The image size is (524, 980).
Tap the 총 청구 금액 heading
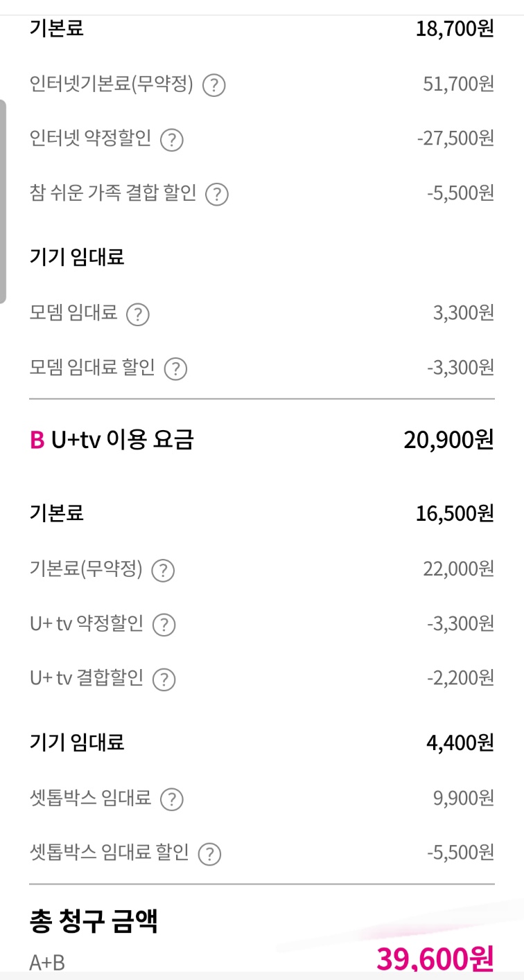[94, 922]
